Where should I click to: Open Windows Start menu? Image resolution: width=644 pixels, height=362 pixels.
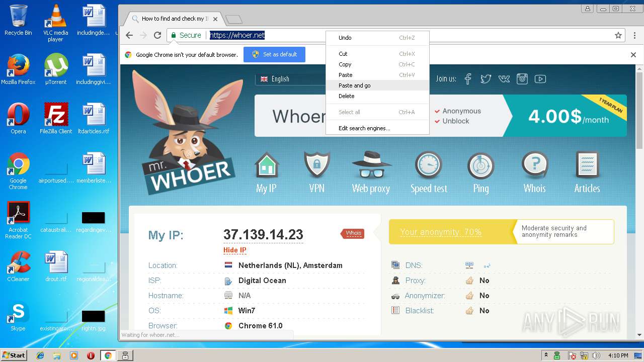coord(14,355)
